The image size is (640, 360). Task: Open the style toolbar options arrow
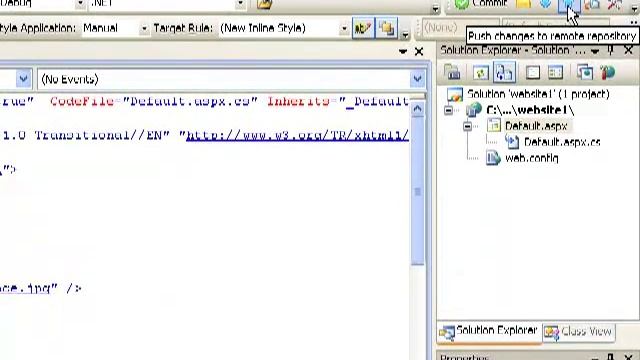tap(405, 35)
